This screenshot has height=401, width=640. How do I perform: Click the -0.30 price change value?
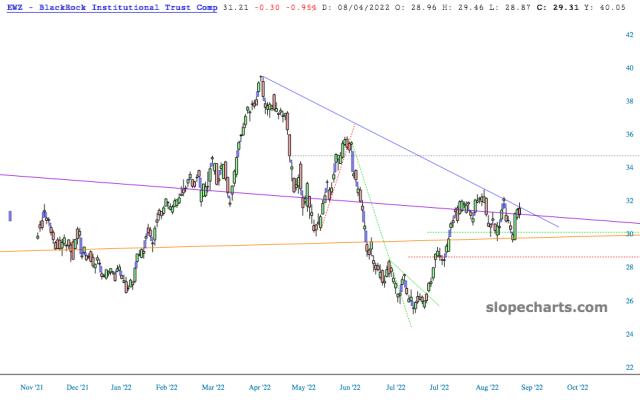click(x=267, y=7)
